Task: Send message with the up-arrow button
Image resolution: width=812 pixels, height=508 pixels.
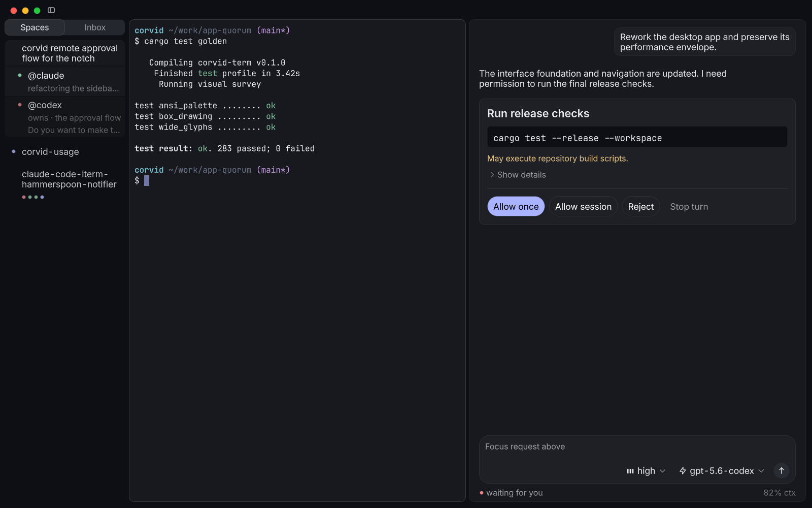Action: click(782, 471)
